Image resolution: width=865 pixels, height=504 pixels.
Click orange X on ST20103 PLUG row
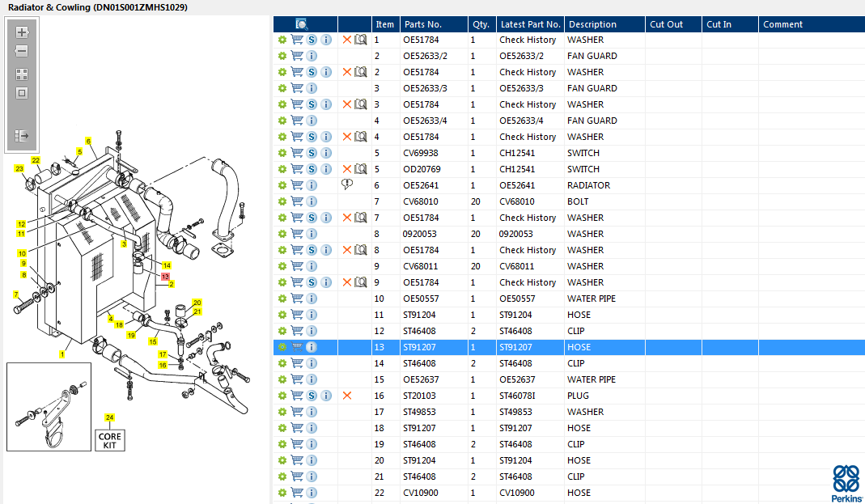click(x=347, y=396)
